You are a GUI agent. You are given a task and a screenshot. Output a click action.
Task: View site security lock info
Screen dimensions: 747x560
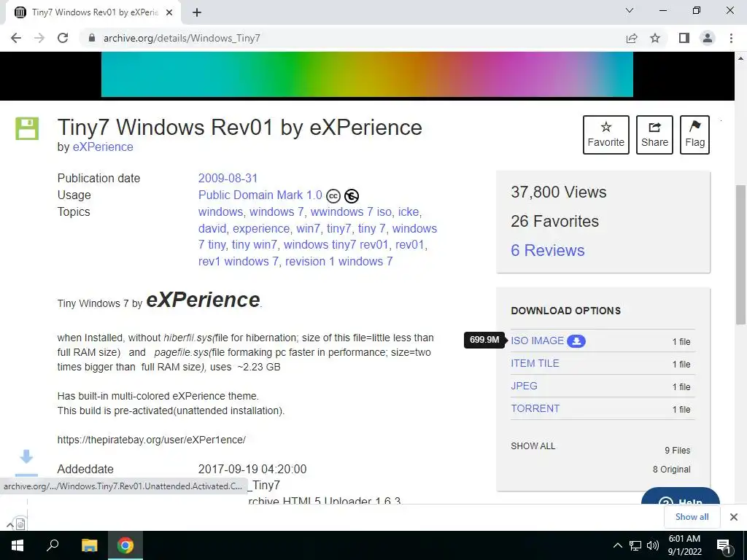(x=93, y=38)
